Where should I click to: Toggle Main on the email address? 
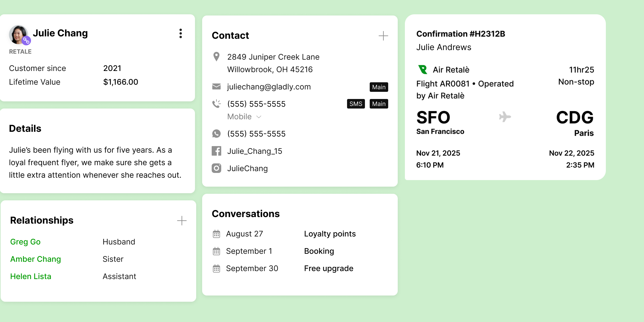point(379,87)
